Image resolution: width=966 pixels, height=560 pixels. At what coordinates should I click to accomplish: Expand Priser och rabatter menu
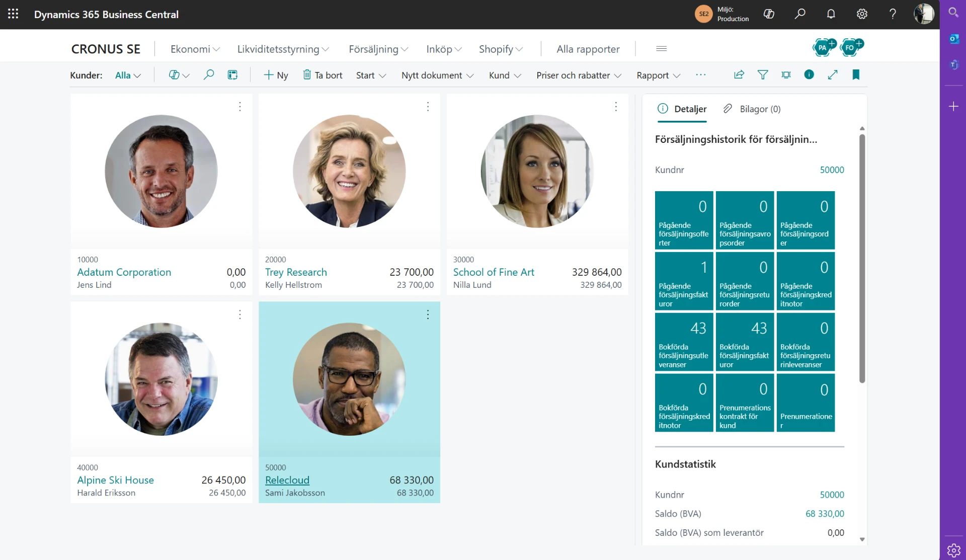579,75
